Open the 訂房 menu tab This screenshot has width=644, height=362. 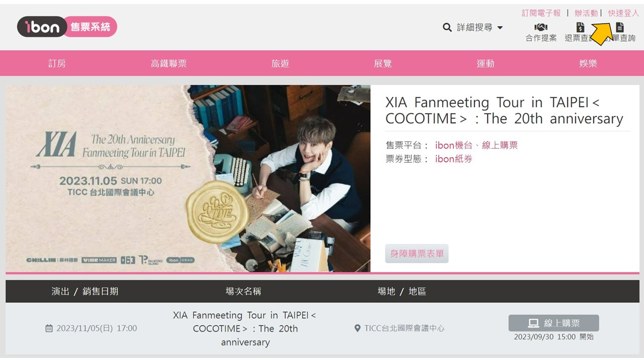57,63
